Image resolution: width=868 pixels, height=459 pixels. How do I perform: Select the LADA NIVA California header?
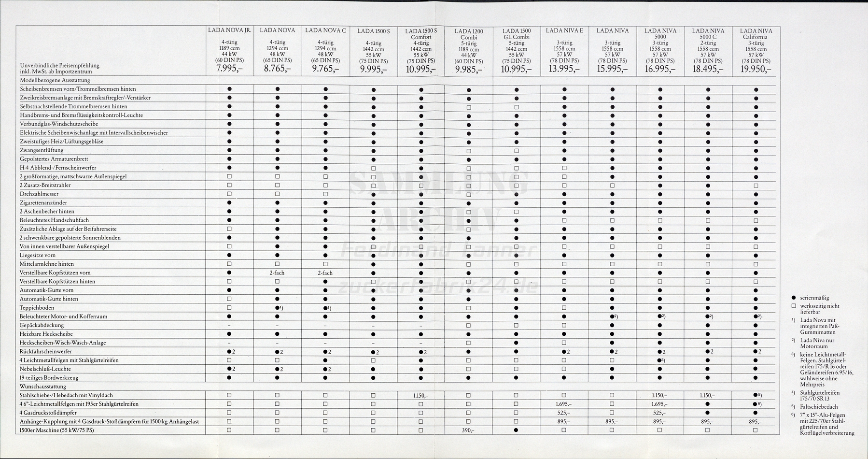[x=756, y=33]
